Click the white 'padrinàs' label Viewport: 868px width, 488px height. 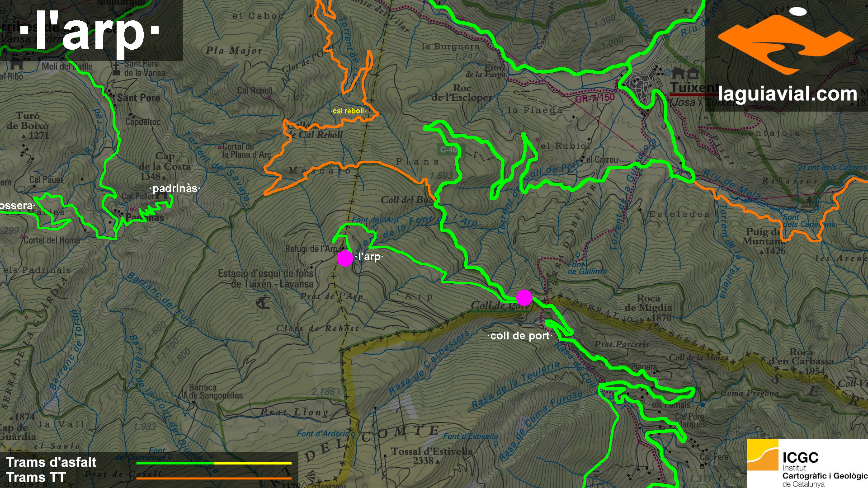pyautogui.click(x=175, y=188)
